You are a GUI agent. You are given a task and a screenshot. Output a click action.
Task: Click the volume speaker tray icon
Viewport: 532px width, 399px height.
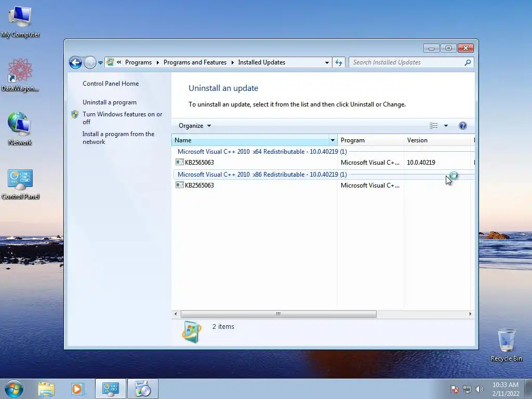[x=479, y=389]
